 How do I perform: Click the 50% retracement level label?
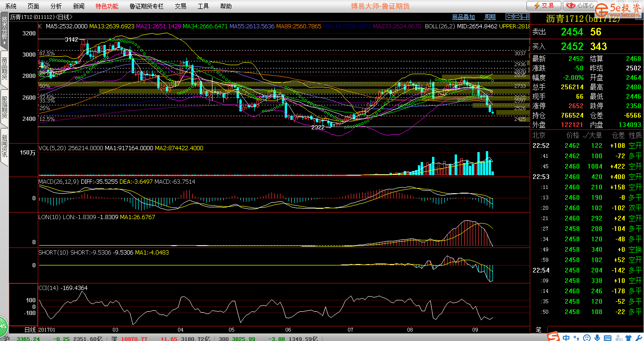pyautogui.click(x=45, y=86)
